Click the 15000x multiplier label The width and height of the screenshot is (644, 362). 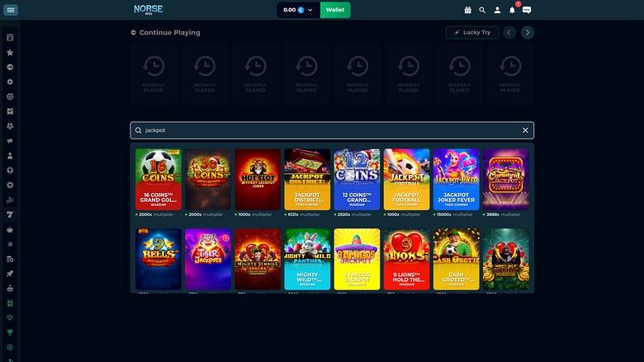pyautogui.click(x=454, y=214)
